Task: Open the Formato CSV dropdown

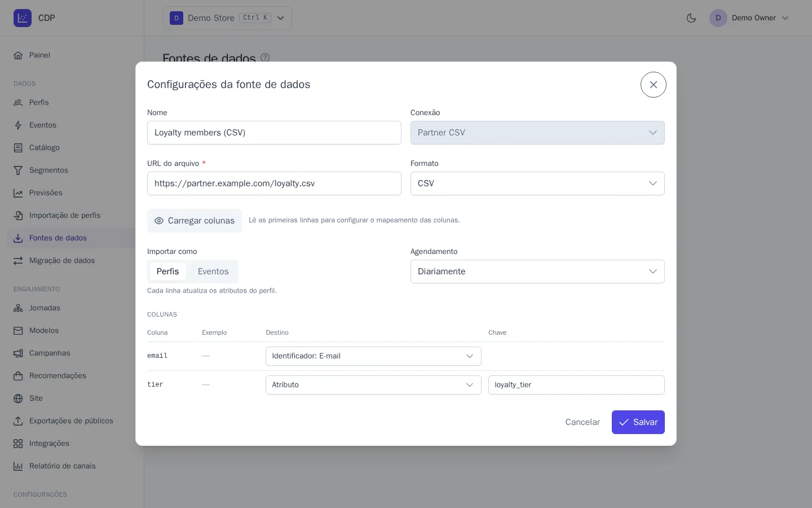Action: click(x=537, y=183)
